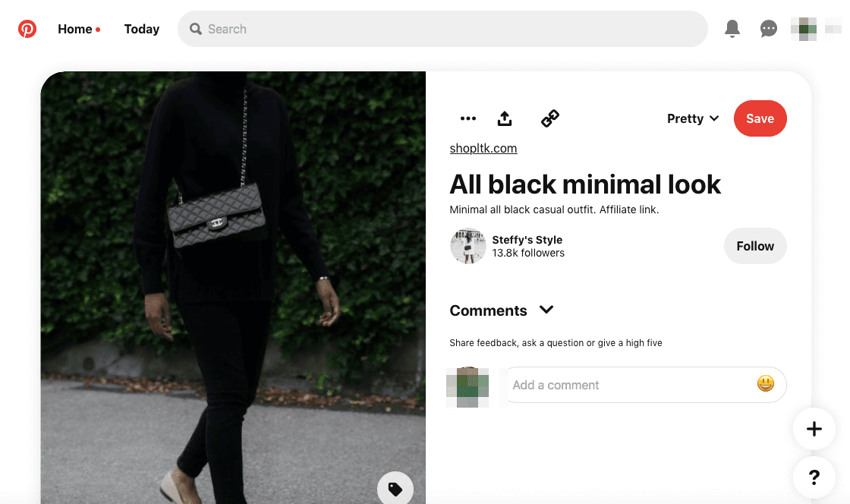Follow Steffy's Style
Viewport: 850px width, 504px height.
pyautogui.click(x=754, y=246)
